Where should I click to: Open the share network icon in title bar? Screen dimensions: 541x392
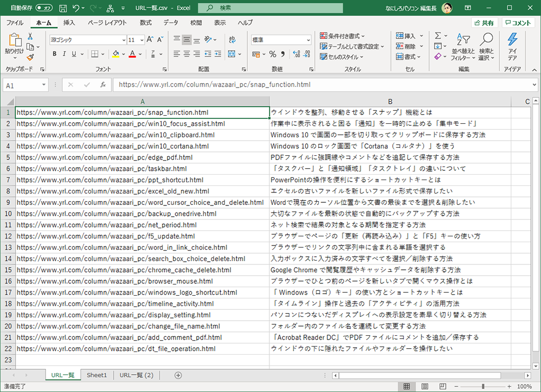pos(110,8)
